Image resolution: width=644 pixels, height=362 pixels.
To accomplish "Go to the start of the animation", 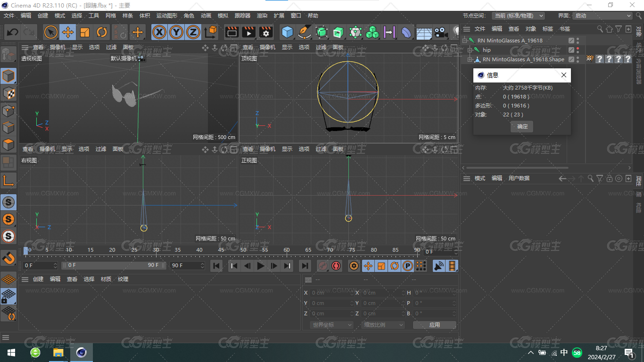I will click(216, 266).
